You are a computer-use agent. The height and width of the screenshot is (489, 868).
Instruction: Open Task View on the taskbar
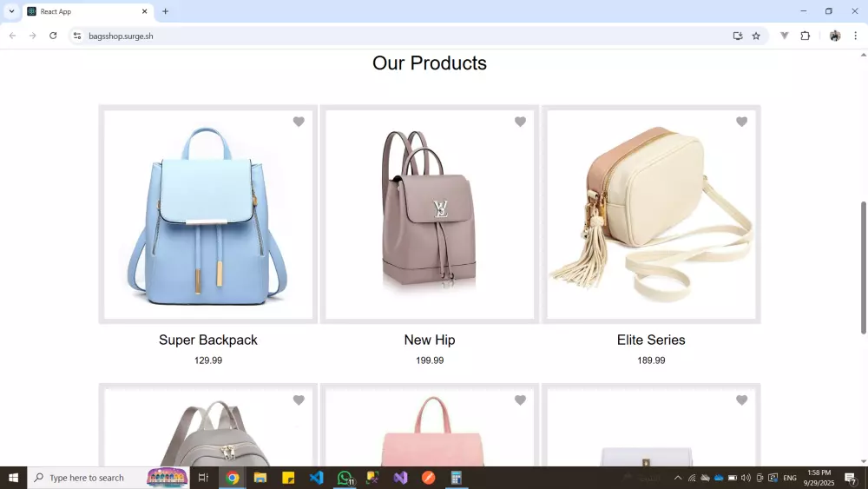pyautogui.click(x=203, y=478)
